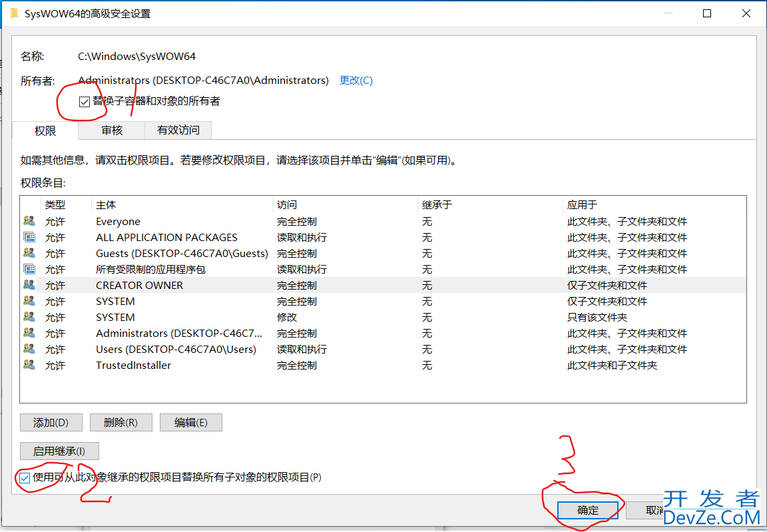Image resolution: width=767 pixels, height=532 pixels.
Task: Click the package icon beside ALL APPLICATION PACKAGES
Action: click(x=29, y=237)
